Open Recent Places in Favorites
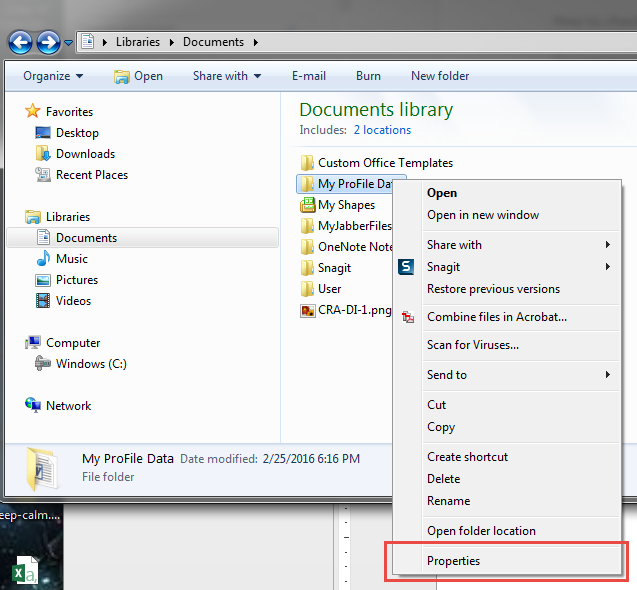The image size is (637, 590). pyautogui.click(x=82, y=175)
